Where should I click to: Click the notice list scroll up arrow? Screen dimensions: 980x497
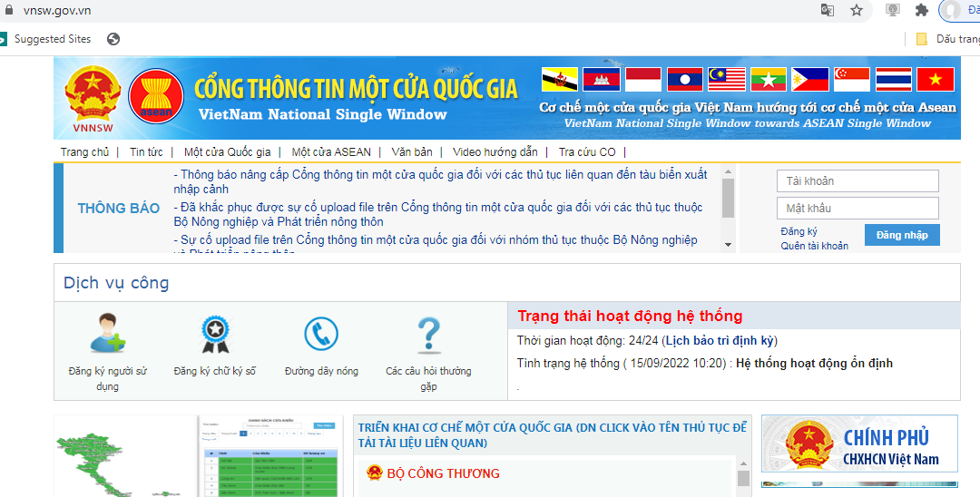pos(728,171)
